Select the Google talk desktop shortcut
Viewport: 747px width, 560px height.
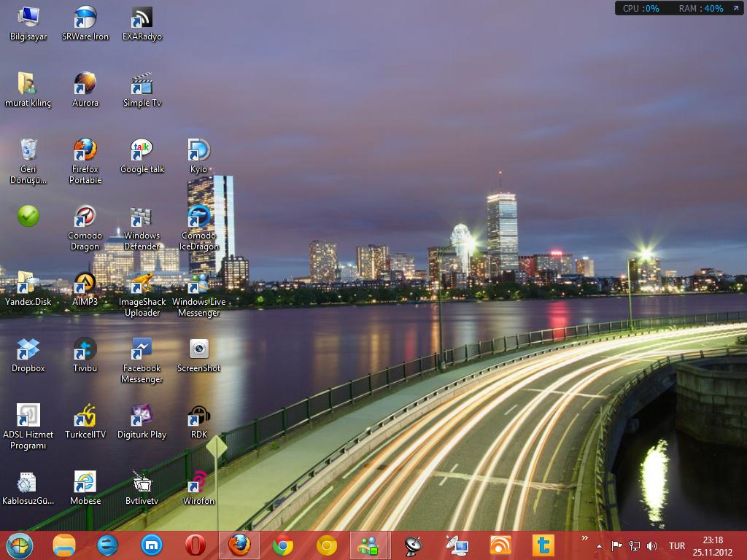click(x=142, y=151)
